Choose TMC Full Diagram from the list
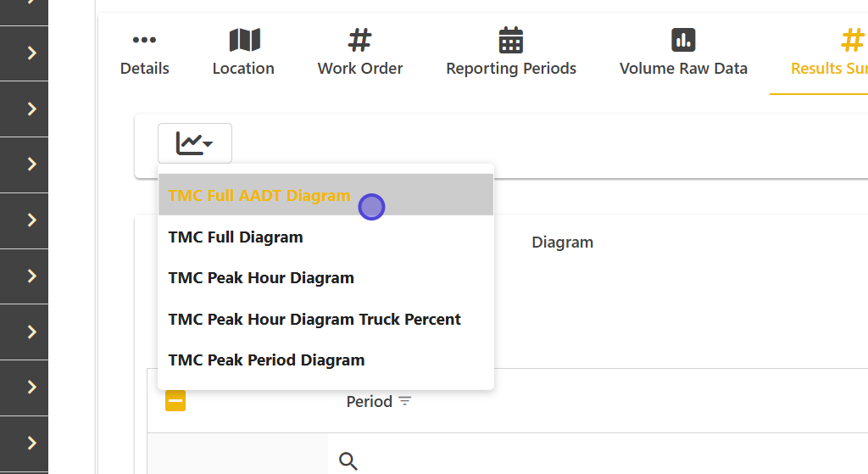The height and width of the screenshot is (474, 868). pyautogui.click(x=236, y=237)
